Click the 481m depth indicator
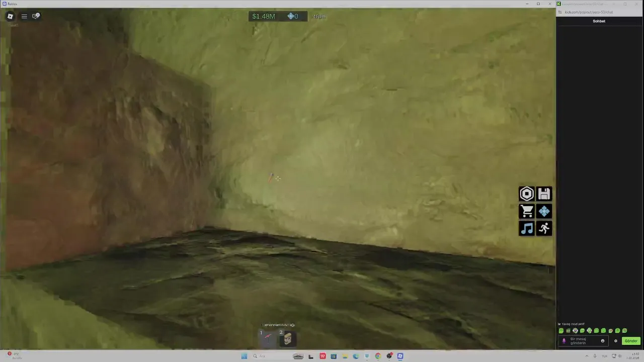The image size is (644, 362). 318,17
